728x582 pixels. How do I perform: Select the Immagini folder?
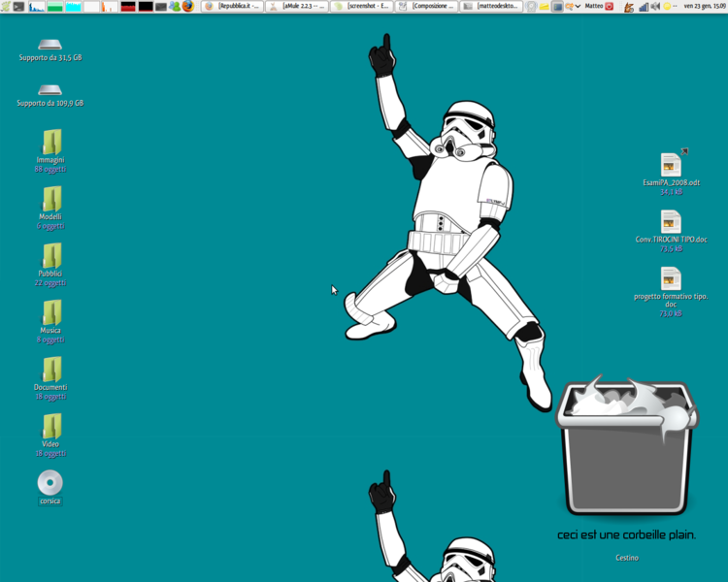(51, 151)
